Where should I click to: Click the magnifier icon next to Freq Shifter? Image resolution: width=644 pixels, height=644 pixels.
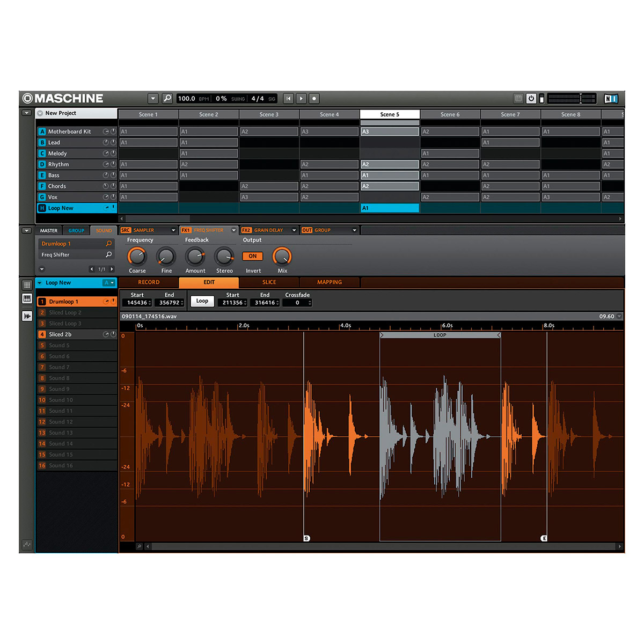pos(109,254)
